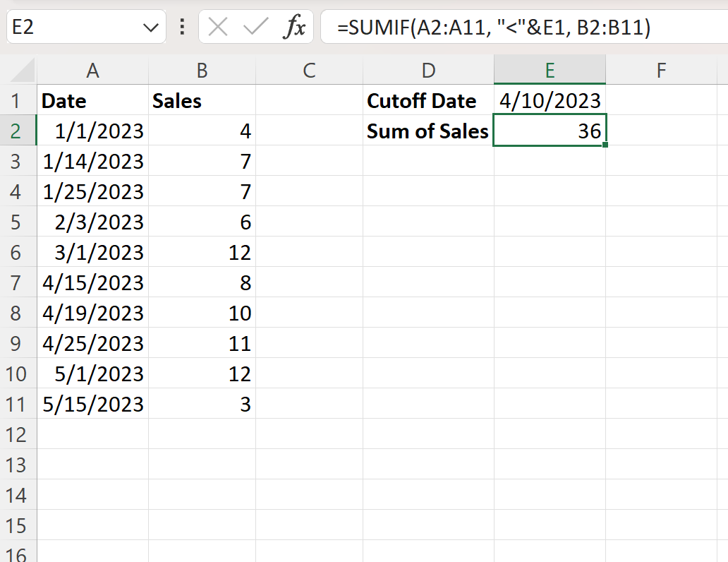Select column F header
This screenshot has width=728, height=562.
pyautogui.click(x=662, y=70)
